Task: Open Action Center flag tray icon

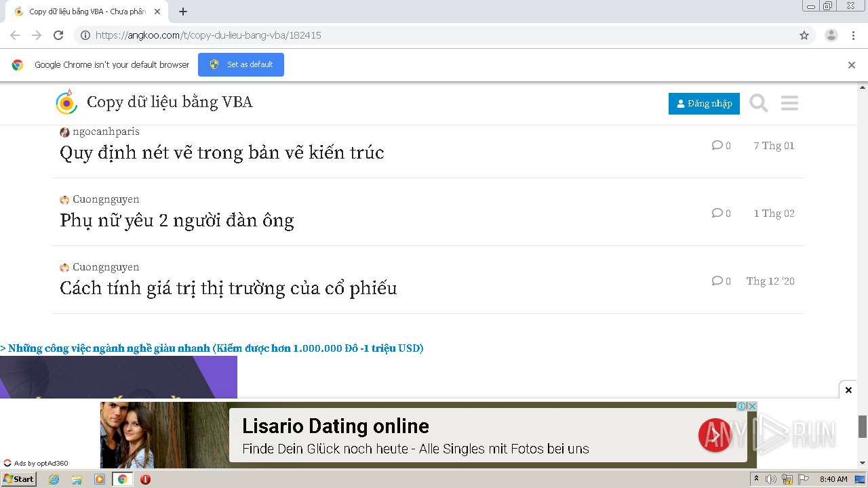Action: [x=804, y=479]
